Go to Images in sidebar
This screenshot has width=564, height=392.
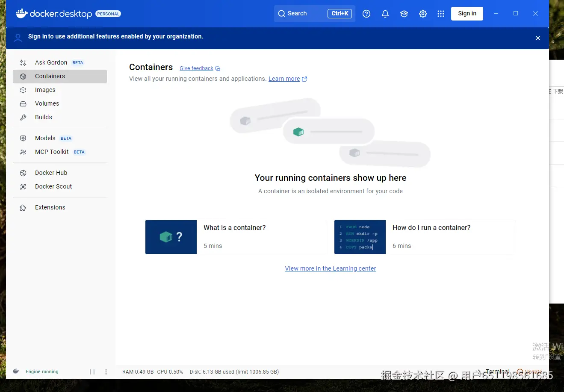(60, 90)
